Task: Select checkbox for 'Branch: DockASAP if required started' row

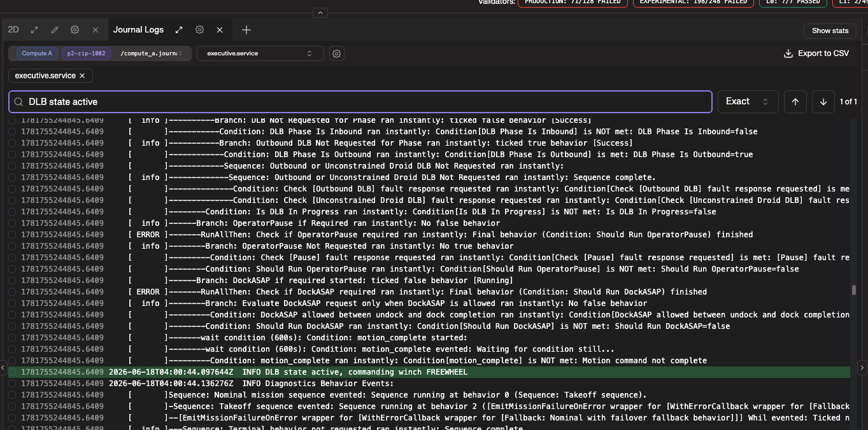Action: click(x=12, y=281)
